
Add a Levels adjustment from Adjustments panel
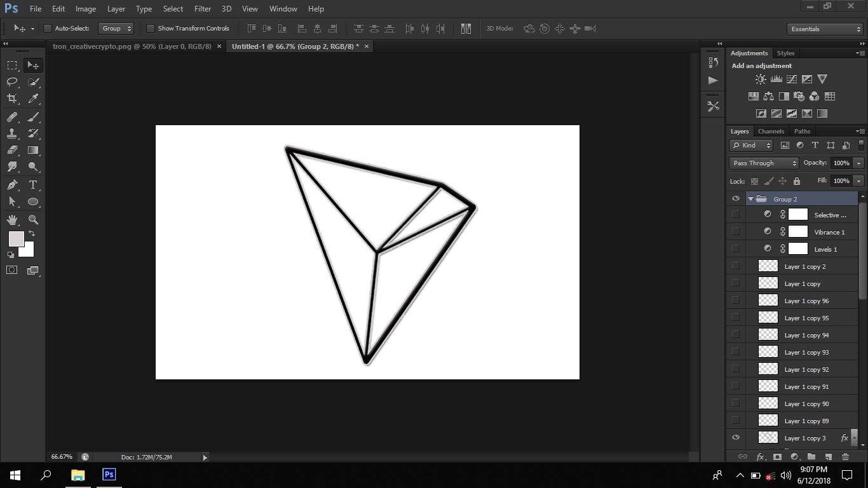pyautogui.click(x=776, y=79)
